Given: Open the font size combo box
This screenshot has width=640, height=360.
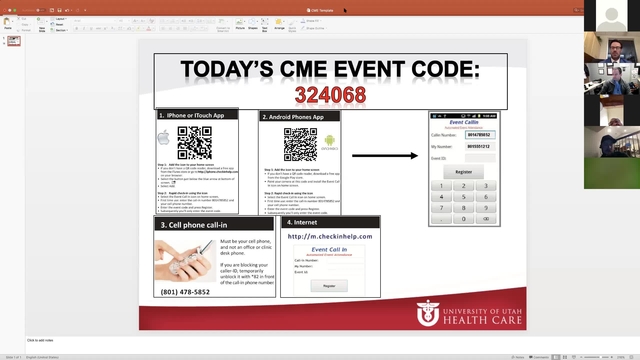Looking at the screenshot, I should click(x=123, y=20).
